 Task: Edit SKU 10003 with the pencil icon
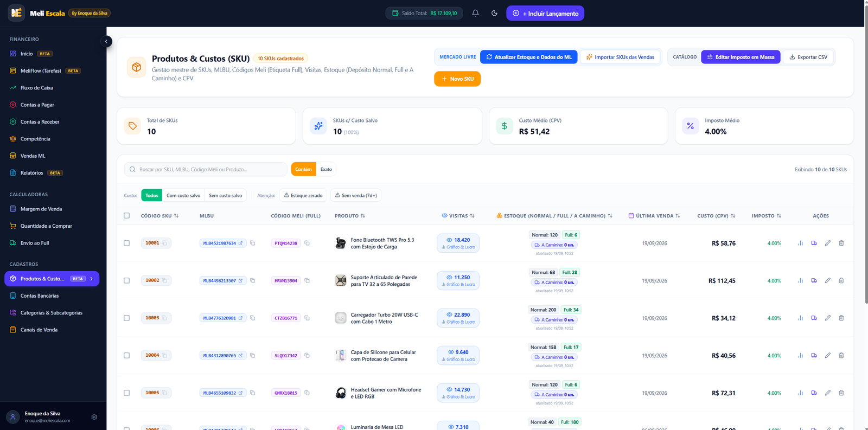[x=827, y=318]
